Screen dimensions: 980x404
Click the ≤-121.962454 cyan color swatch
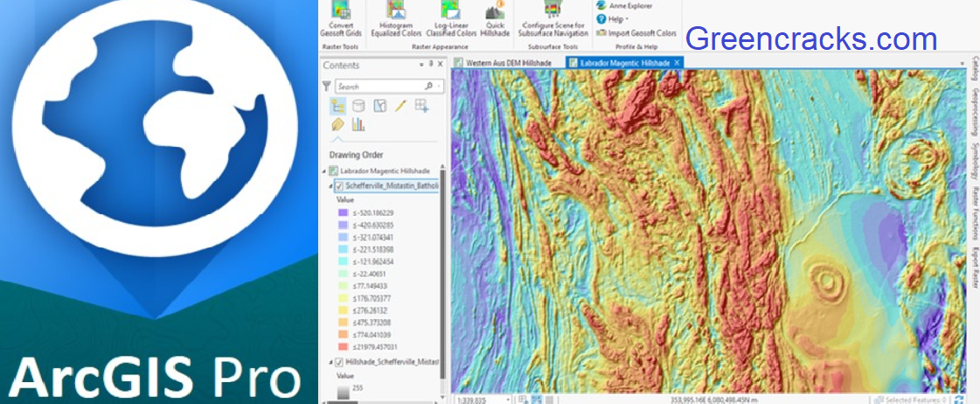(341, 261)
